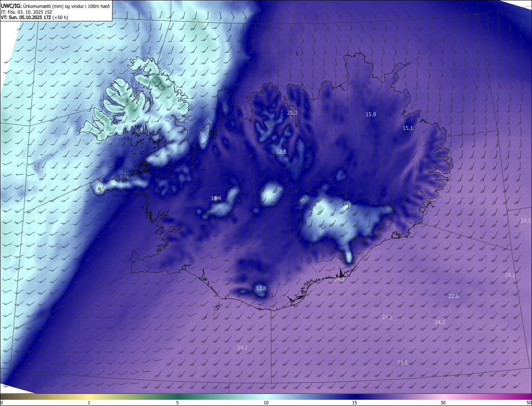Click the '15' tick on the color scale
Image resolution: width=532 pixels, height=406 pixels.
pyautogui.click(x=355, y=403)
